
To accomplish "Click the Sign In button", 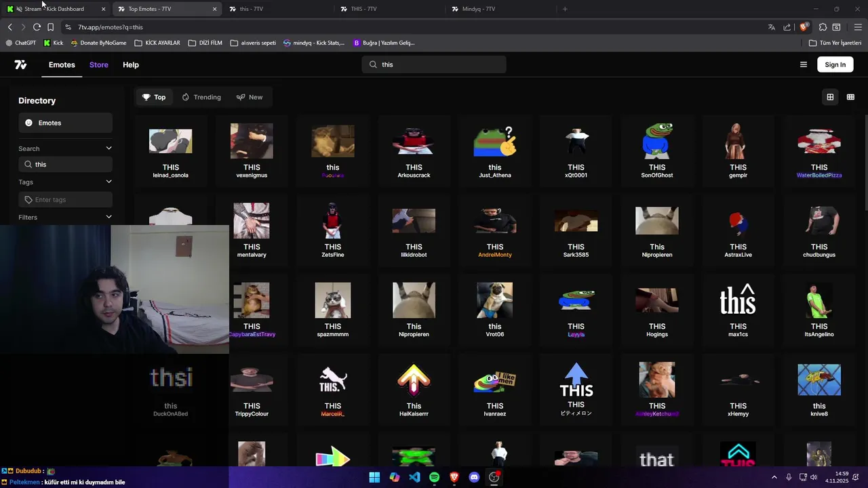I will [x=835, y=64].
